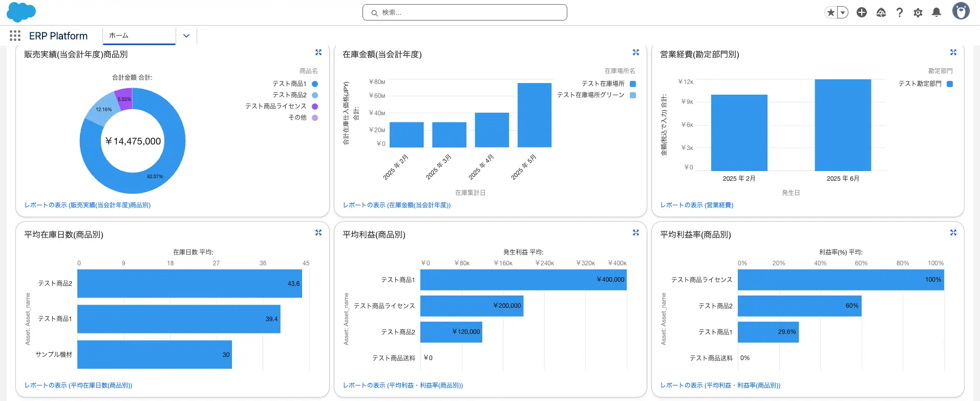The height and width of the screenshot is (401, 980).
Task: Click the Favorites star icon
Action: pyautogui.click(x=830, y=12)
